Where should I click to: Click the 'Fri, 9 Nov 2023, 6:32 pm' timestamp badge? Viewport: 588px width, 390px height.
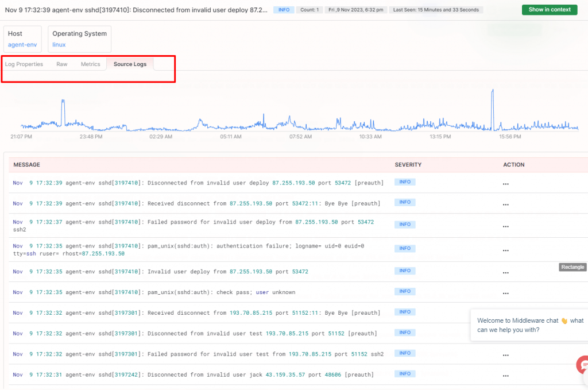coord(356,10)
